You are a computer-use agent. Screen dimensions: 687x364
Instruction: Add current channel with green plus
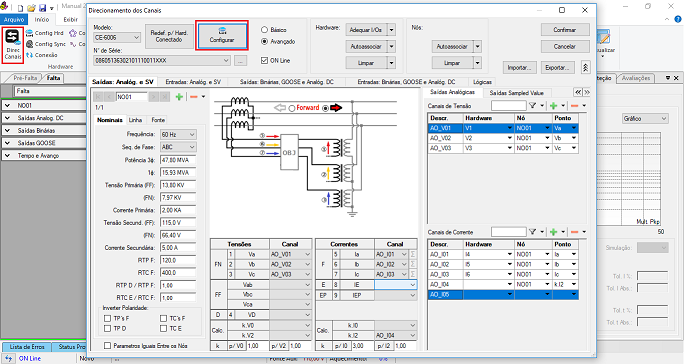554,232
